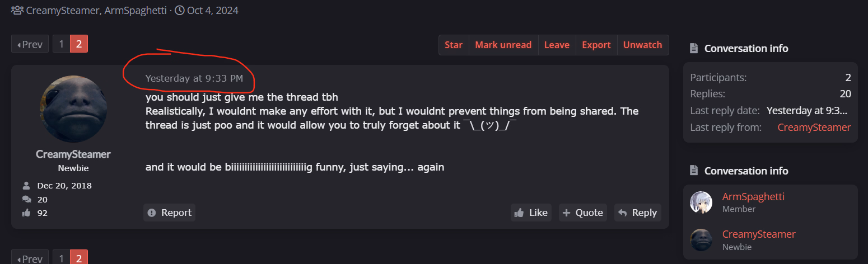Report this message
Viewport: 868px width, 264px height.
(x=170, y=213)
